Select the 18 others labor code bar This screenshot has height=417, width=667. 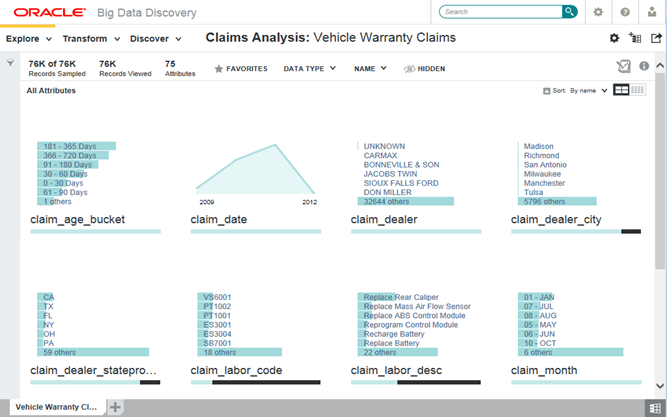click(239, 352)
